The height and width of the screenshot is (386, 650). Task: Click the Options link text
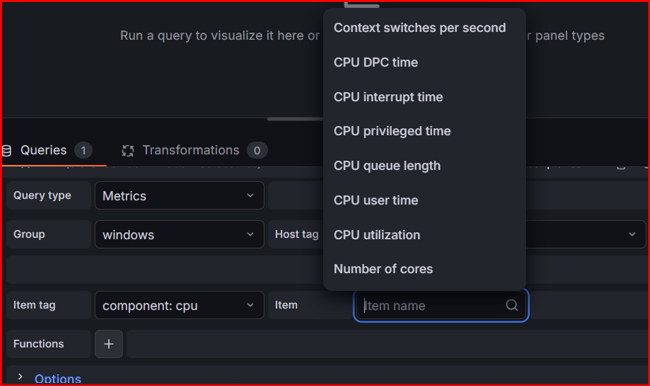click(58, 378)
